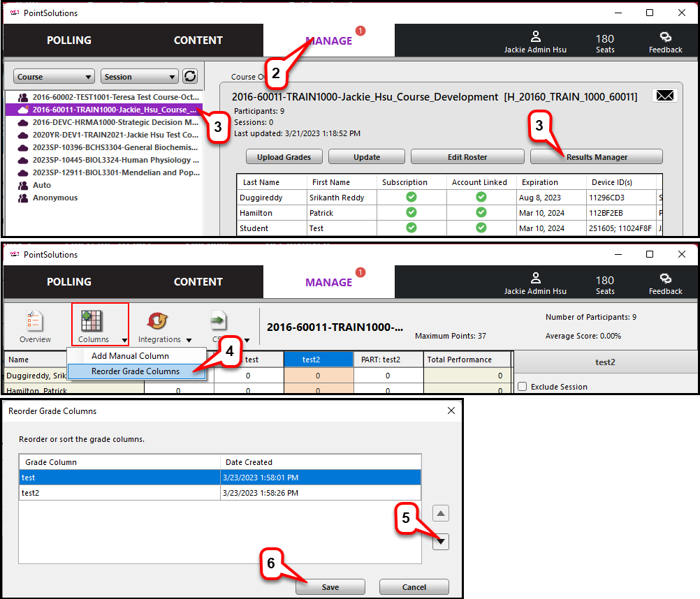
Task: Click Duggireddy's Account Linked green check mark
Action: click(x=481, y=197)
